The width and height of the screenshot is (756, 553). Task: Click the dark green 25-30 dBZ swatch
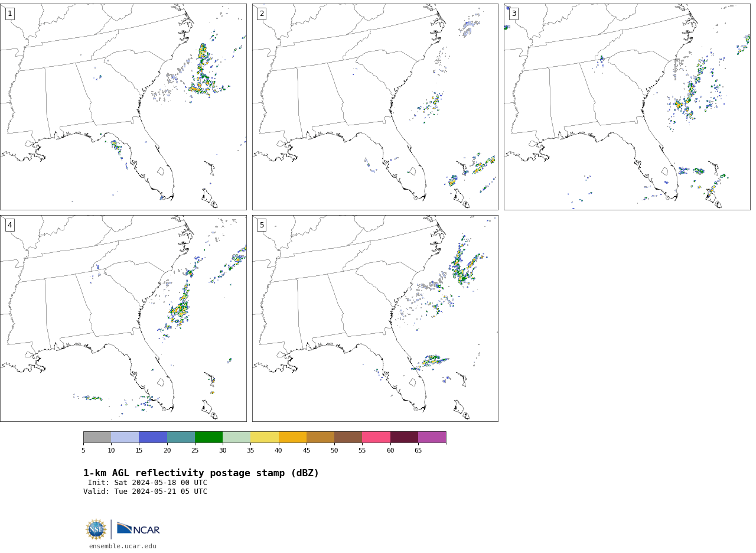[208, 437]
